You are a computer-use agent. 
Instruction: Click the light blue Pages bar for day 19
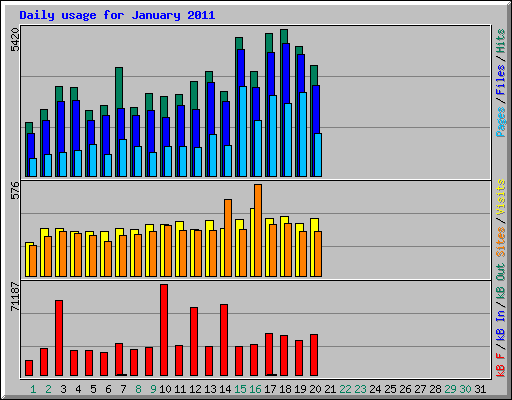[303, 135]
